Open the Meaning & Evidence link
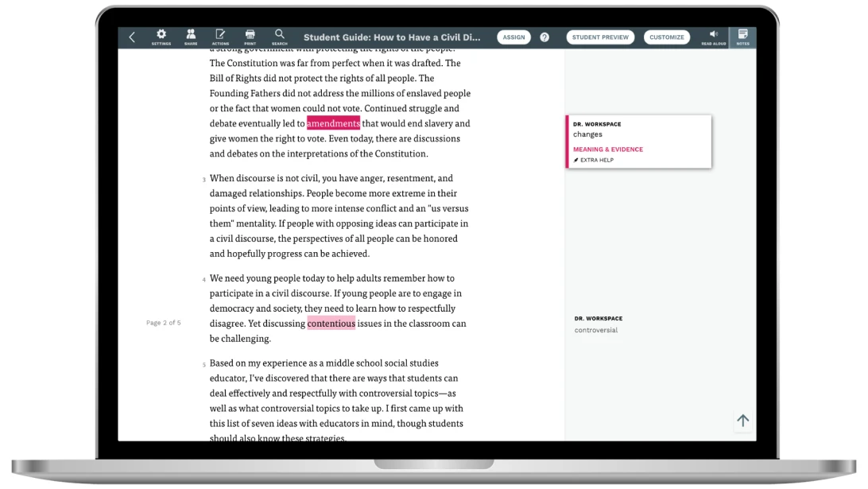The image size is (868, 489). point(608,149)
